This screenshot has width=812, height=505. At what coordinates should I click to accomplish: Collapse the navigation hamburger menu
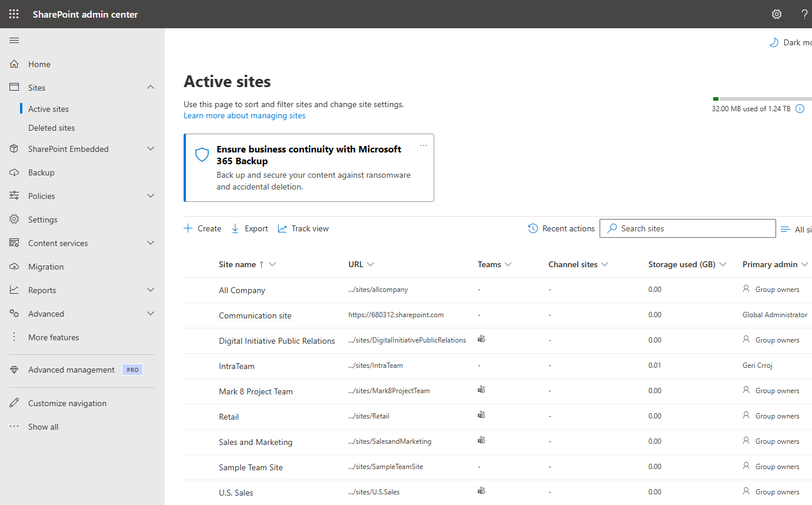pos(14,41)
